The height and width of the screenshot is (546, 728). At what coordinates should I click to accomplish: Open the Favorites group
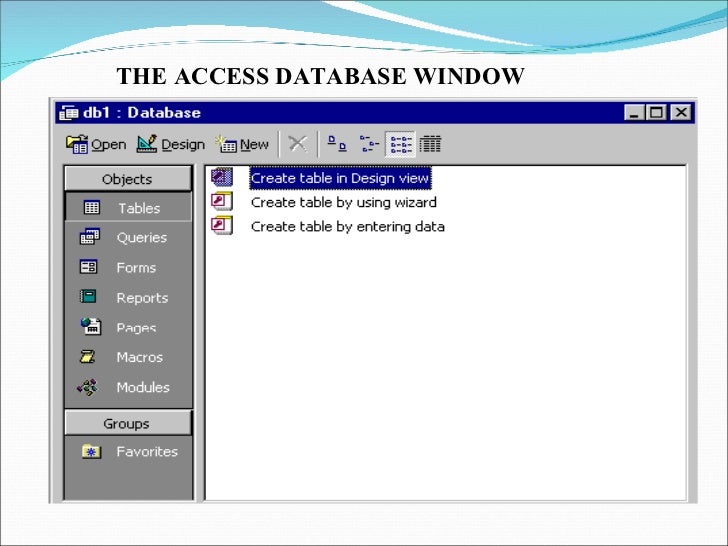128,451
